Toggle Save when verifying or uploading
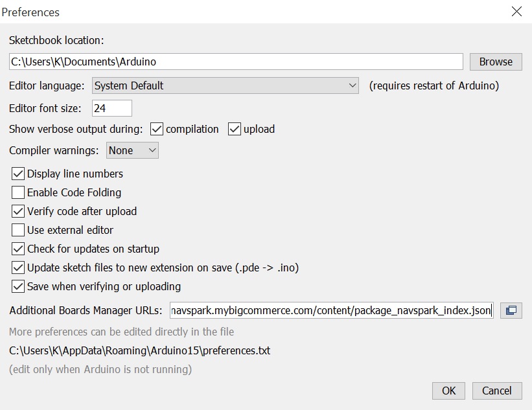 click(x=18, y=286)
